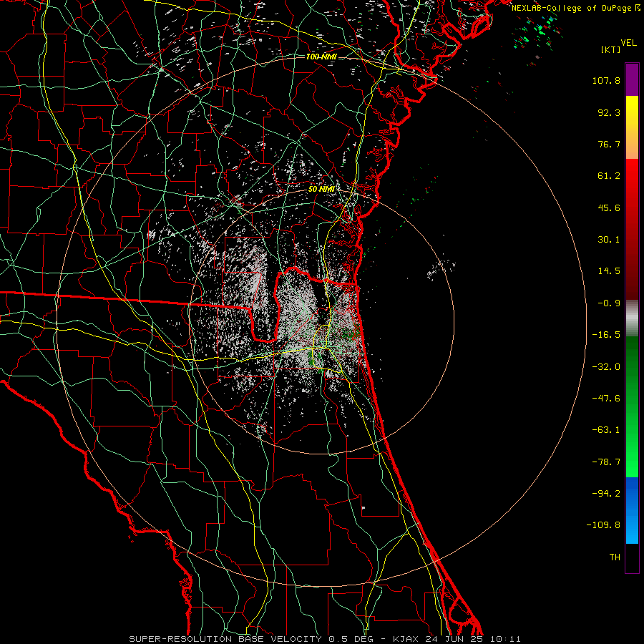Click the -109.8 velocity scale value

pyautogui.click(x=603, y=525)
